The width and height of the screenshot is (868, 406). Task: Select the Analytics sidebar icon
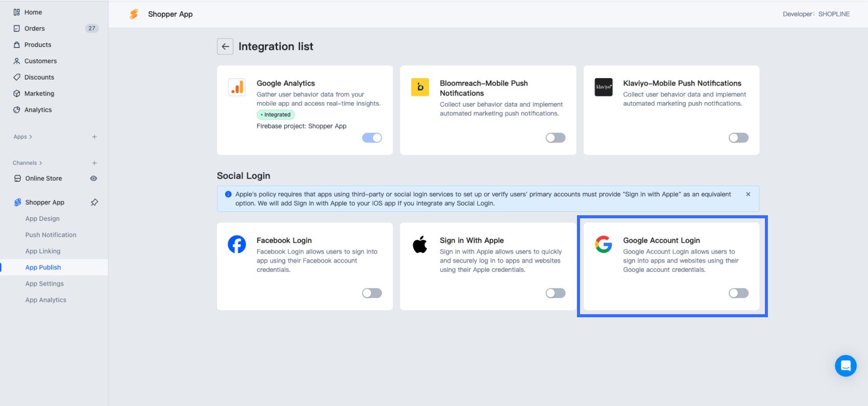[x=17, y=110]
